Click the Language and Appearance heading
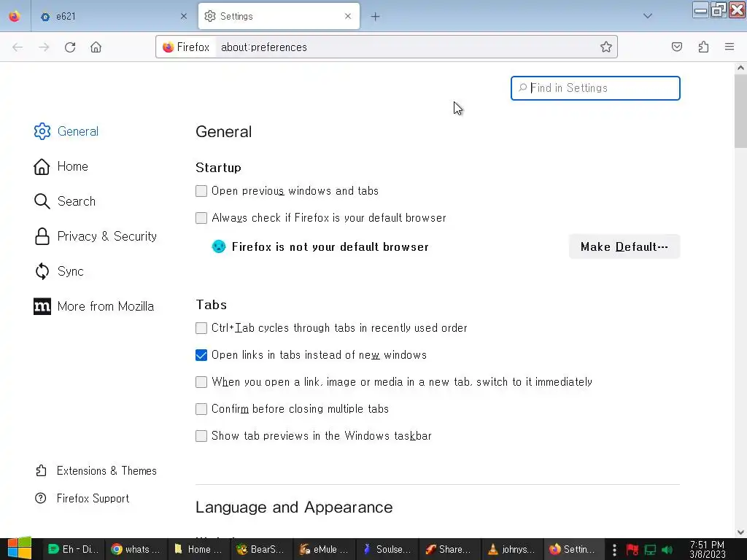This screenshot has width=747, height=560. [294, 507]
